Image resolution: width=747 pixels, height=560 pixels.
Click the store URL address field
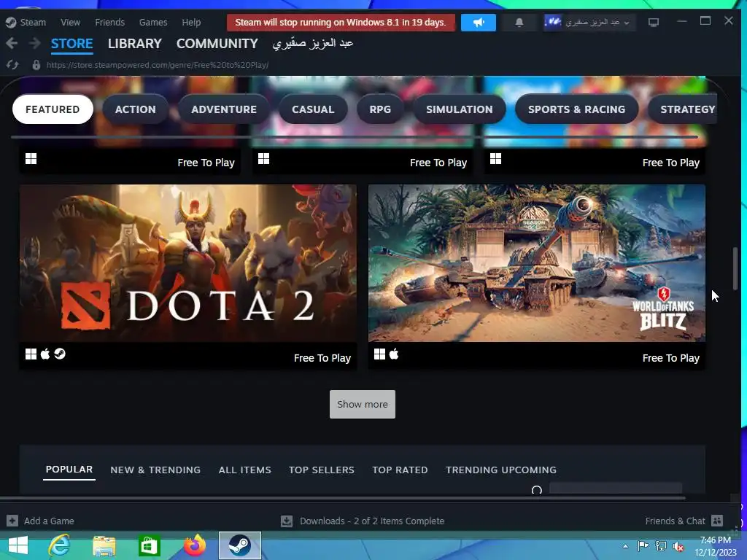coord(158,65)
